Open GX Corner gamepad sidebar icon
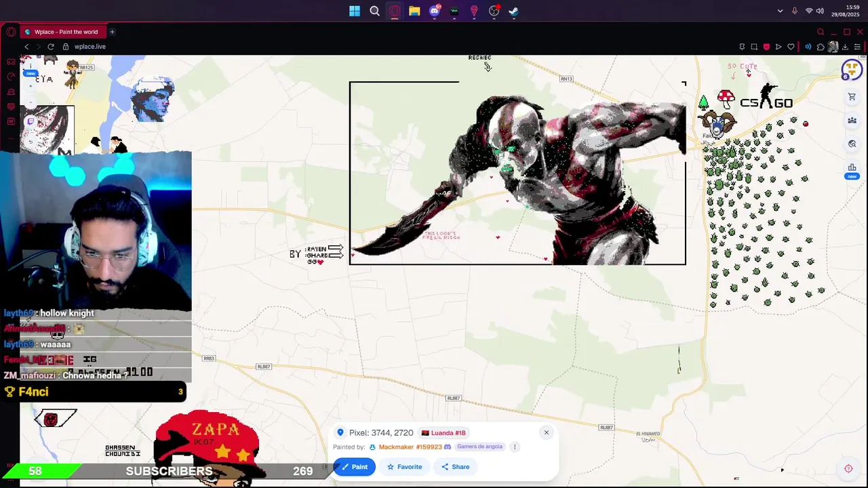Screen dimensions: 868x488 point(11,62)
